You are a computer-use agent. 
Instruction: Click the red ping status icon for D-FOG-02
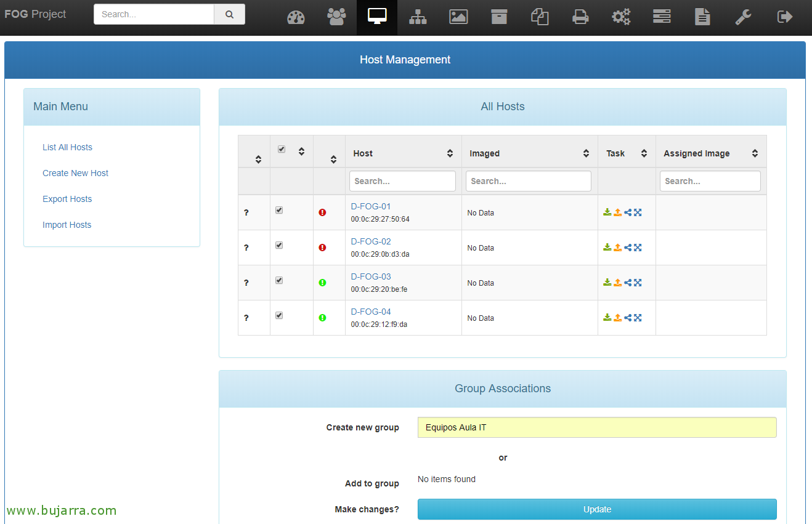point(322,248)
